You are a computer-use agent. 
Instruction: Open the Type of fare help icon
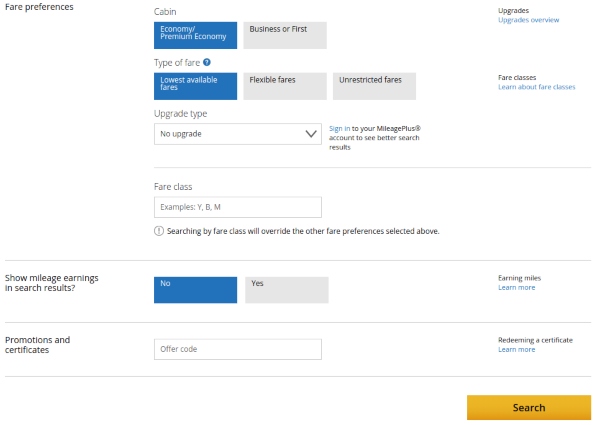(x=207, y=62)
